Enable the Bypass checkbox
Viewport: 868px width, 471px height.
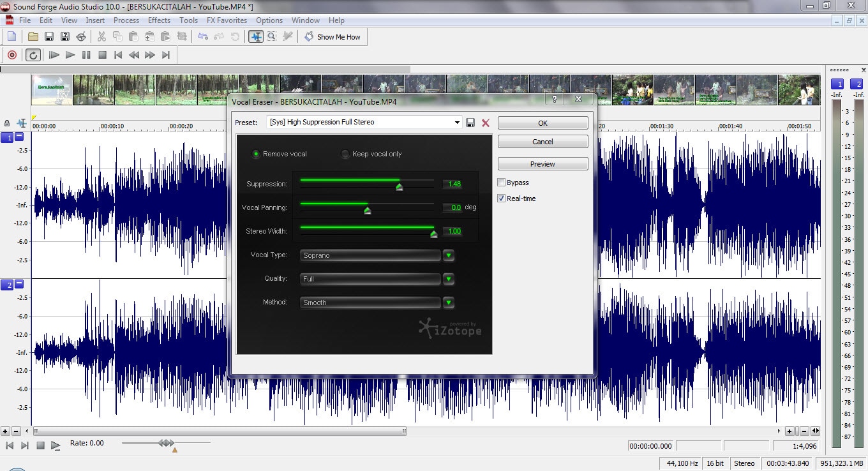[502, 183]
